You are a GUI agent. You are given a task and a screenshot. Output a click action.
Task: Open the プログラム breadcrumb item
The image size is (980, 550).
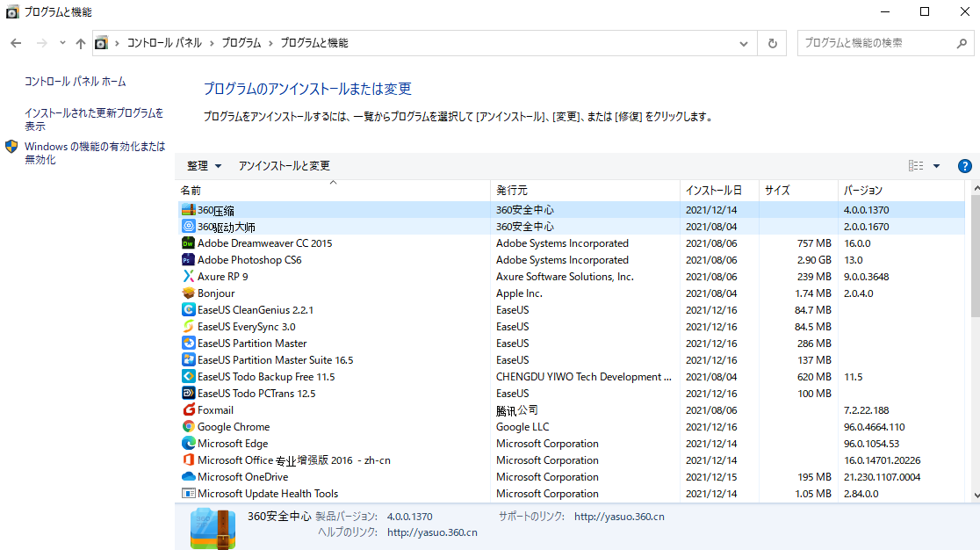[241, 42]
